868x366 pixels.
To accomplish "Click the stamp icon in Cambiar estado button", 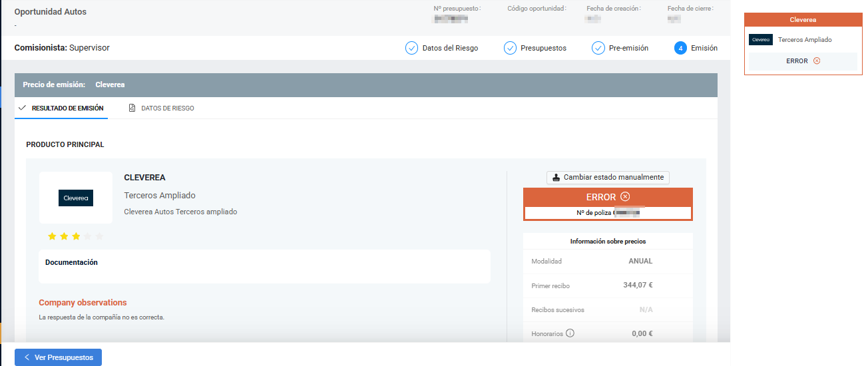I will pyautogui.click(x=556, y=178).
